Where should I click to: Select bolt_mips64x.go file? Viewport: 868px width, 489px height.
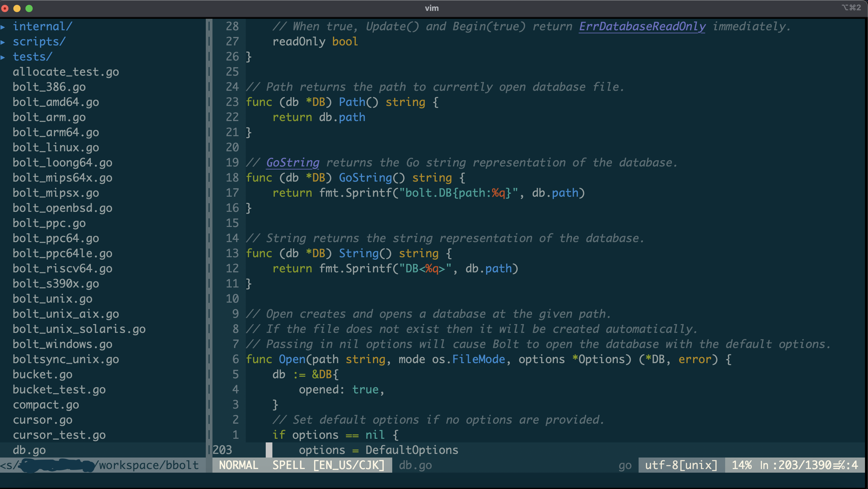click(x=62, y=178)
